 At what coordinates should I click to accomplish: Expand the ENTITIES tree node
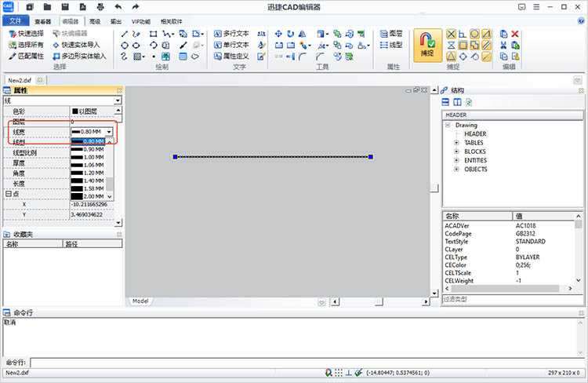coord(456,160)
